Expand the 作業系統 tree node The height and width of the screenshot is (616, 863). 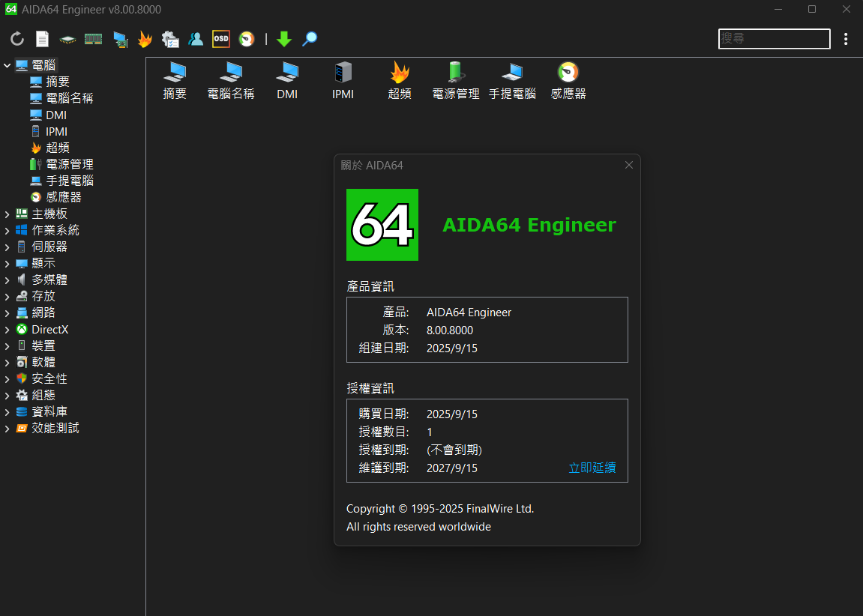coord(7,231)
